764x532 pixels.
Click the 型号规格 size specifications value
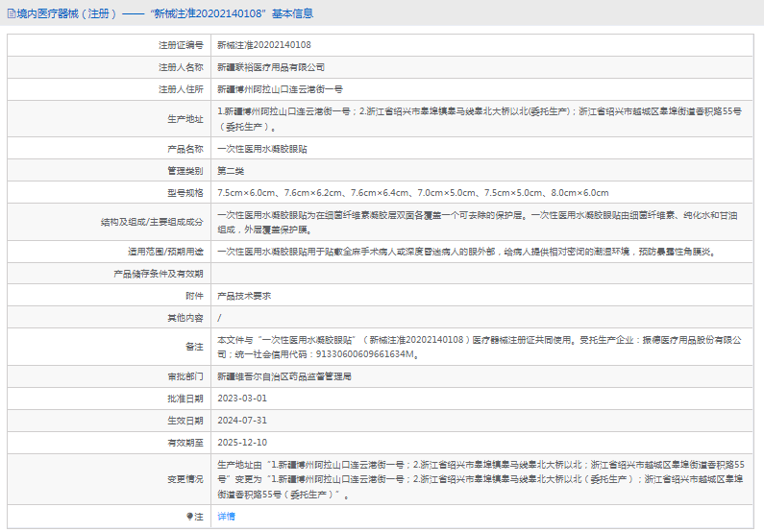click(x=412, y=193)
